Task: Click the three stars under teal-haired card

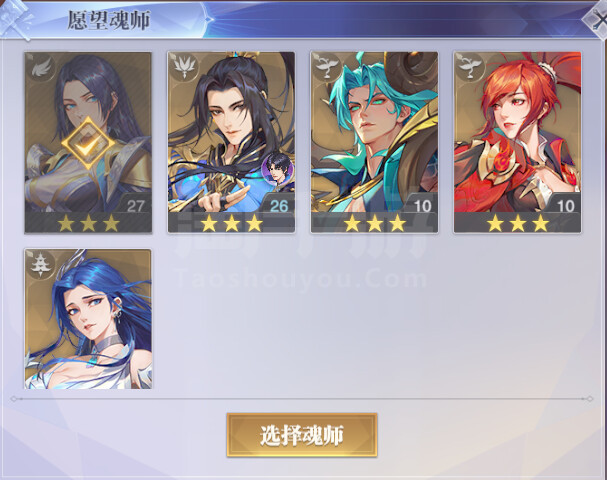Action: tap(374, 223)
